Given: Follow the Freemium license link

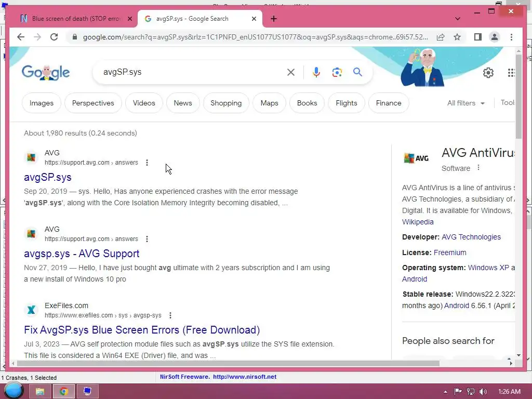Looking at the screenshot, I should coord(450,252).
